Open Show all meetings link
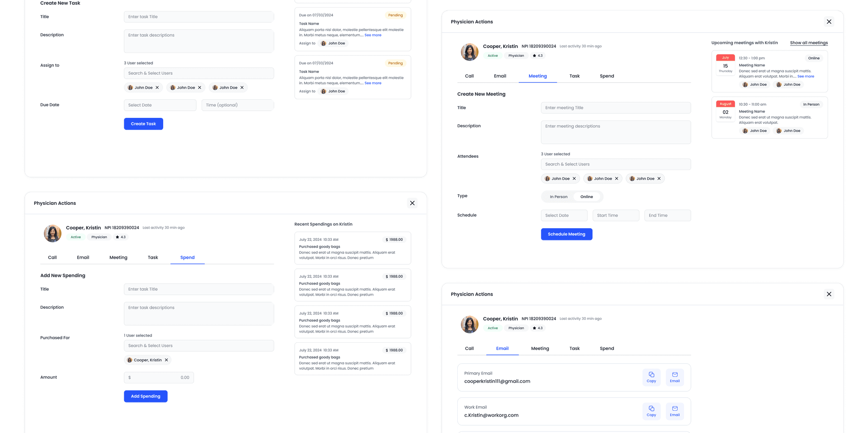 809,42
